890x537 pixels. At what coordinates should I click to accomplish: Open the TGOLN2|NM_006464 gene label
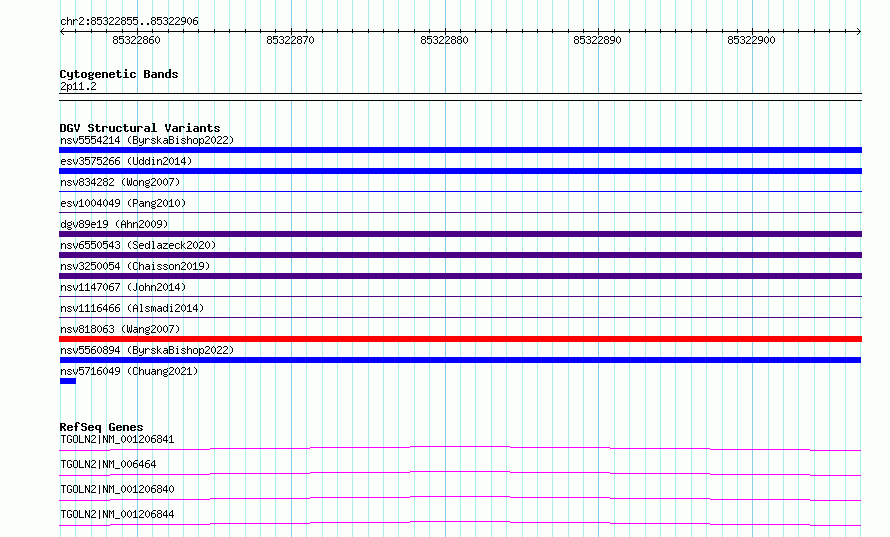click(x=108, y=464)
